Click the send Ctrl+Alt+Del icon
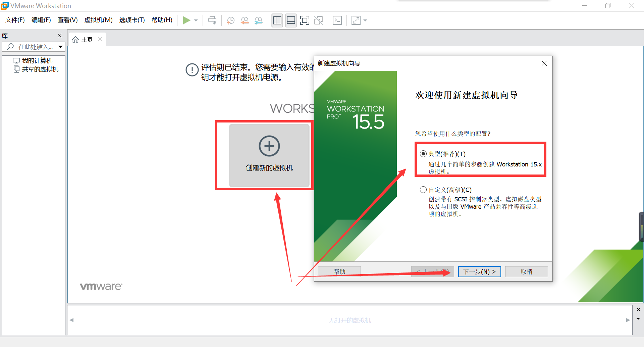 tap(212, 20)
